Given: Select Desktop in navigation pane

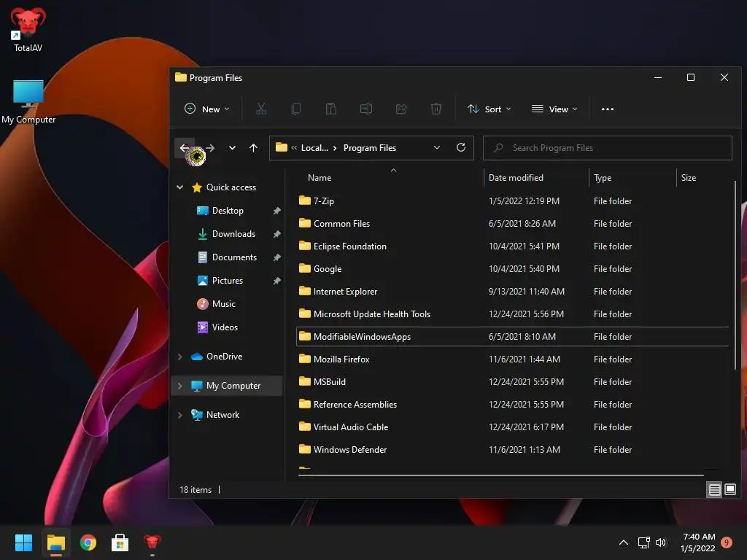Looking at the screenshot, I should [228, 211].
